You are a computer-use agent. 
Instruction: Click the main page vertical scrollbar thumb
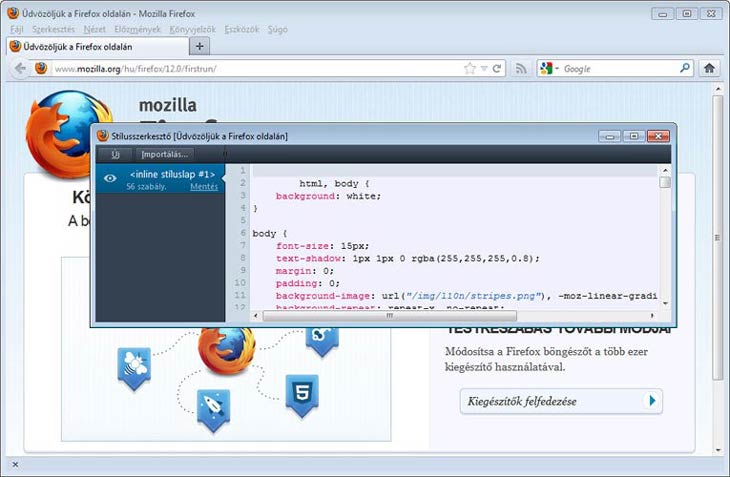pyautogui.click(x=717, y=237)
